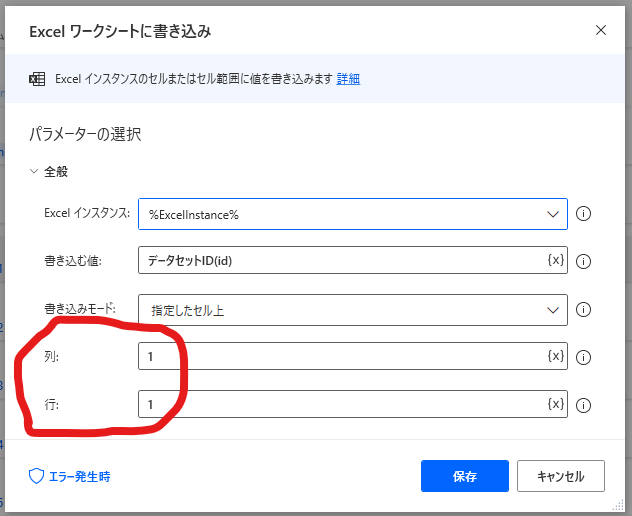Collapse the 全般 section
Viewport: 632px width, 516px height.
[34, 171]
